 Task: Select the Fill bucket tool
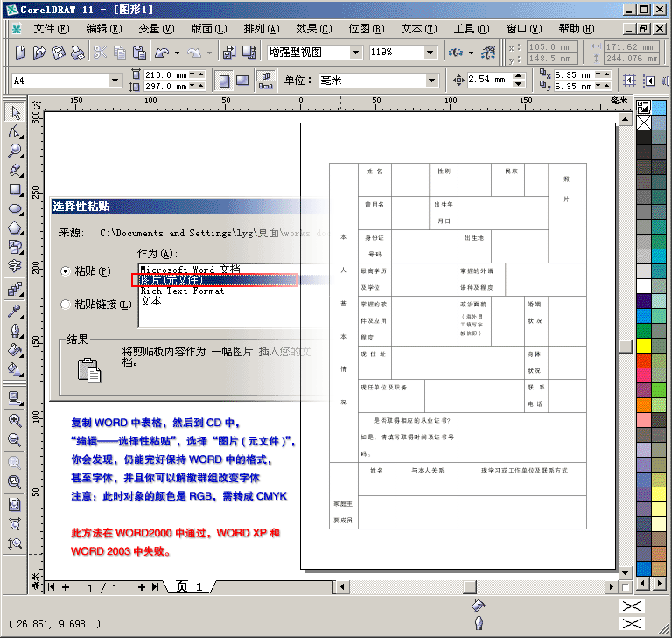[15, 350]
